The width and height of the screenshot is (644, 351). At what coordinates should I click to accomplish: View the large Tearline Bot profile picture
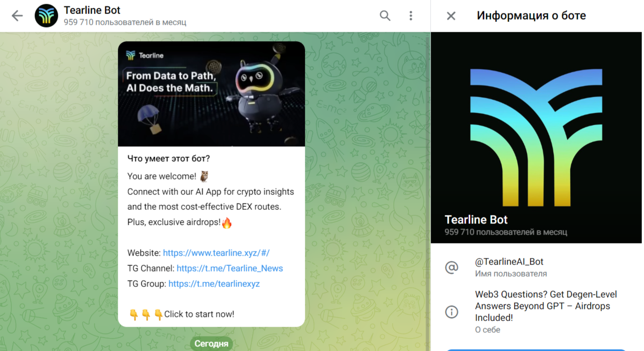pyautogui.click(x=536, y=137)
